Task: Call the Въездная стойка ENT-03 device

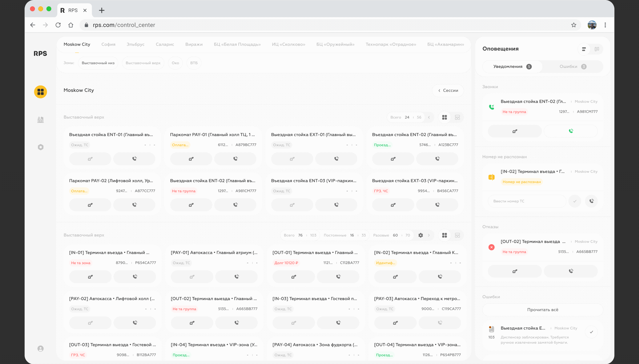Action: 336,205
